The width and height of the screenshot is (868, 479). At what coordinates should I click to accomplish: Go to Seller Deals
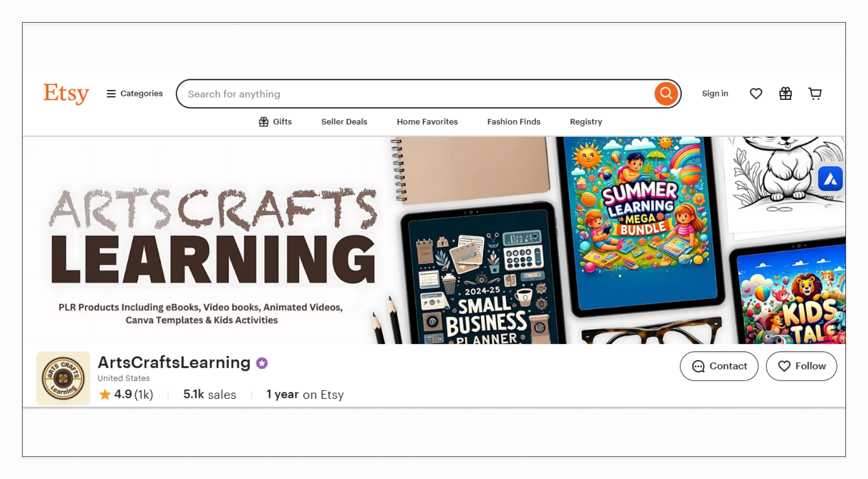point(344,122)
